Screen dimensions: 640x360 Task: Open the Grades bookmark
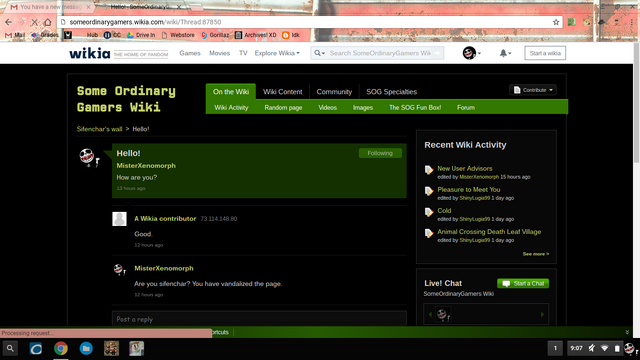click(x=45, y=35)
